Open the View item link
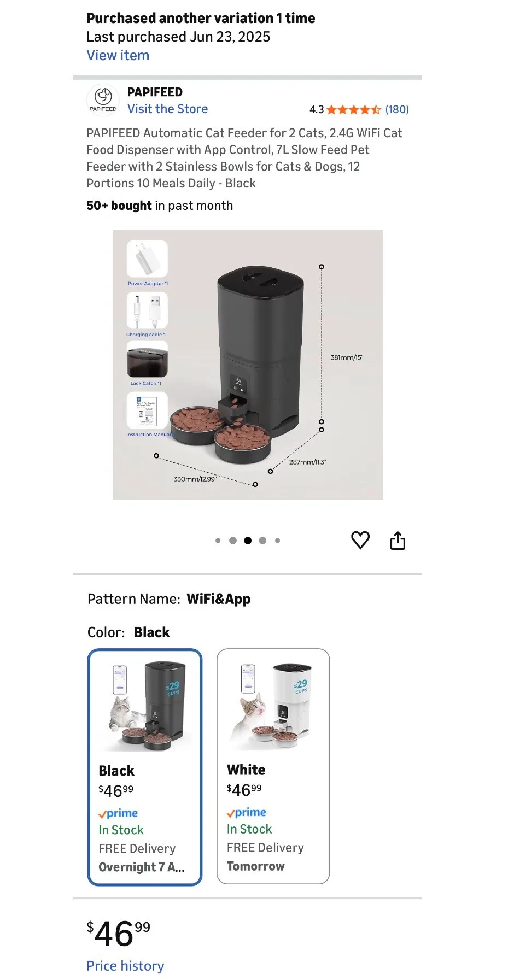The height and width of the screenshot is (980, 514). pyautogui.click(x=118, y=55)
